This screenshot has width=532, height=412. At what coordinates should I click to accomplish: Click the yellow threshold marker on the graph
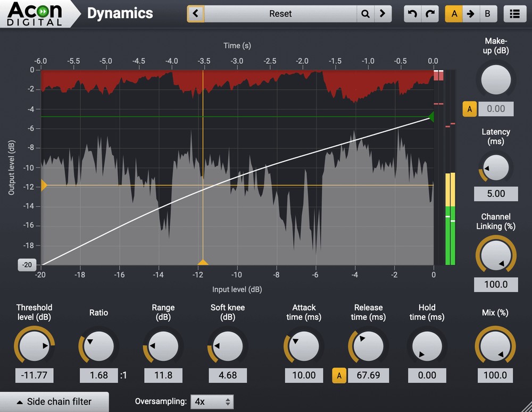tap(204, 262)
